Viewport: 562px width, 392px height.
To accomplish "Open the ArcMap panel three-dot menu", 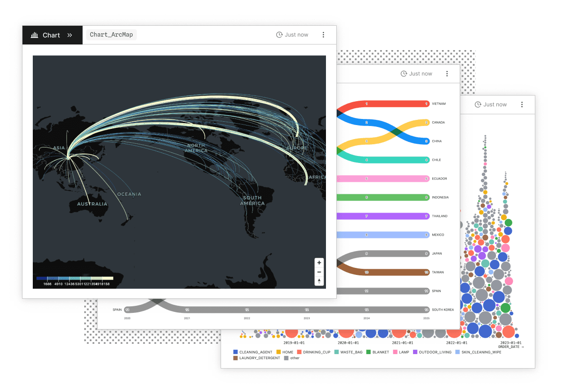I will 323,35.
